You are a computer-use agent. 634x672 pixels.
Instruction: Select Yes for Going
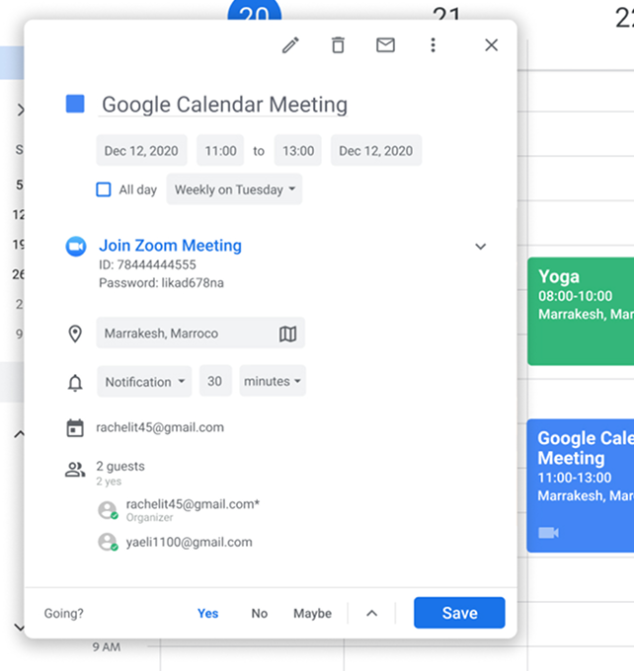pos(207,613)
